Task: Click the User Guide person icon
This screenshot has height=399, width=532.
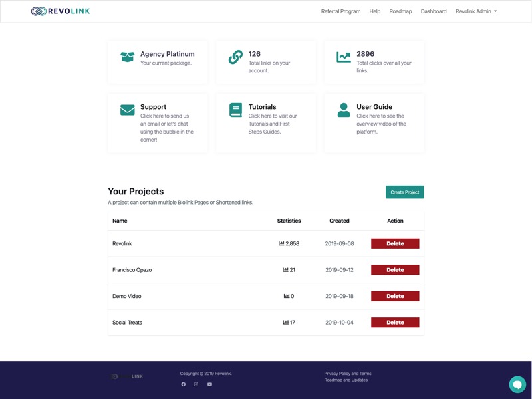Action: pos(344,110)
